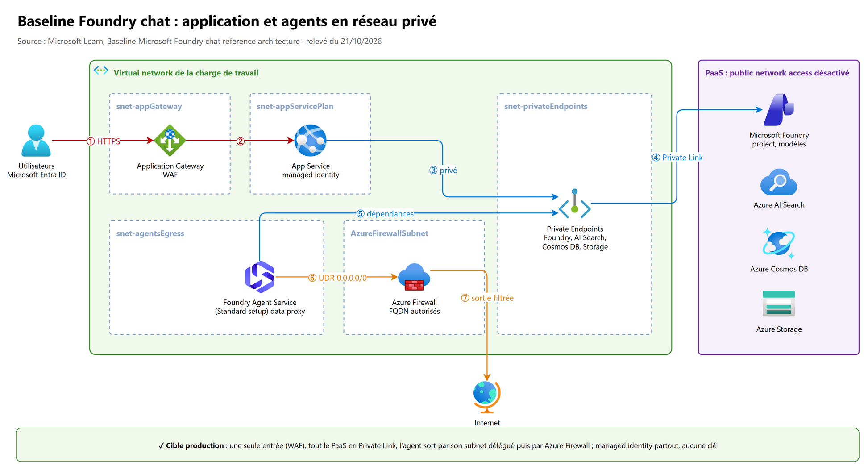Click the 'Virtual network de la charge de travail' title

coord(186,73)
